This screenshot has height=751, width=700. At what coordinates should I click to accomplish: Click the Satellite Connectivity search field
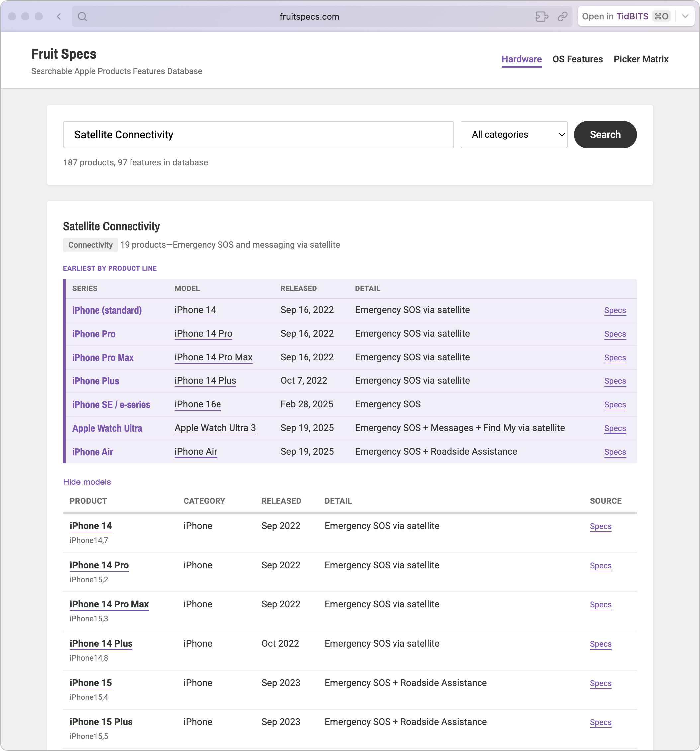pyautogui.click(x=258, y=135)
